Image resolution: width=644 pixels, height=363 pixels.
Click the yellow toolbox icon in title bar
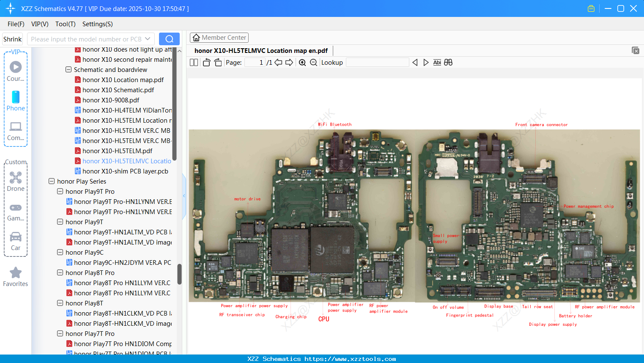click(591, 8)
